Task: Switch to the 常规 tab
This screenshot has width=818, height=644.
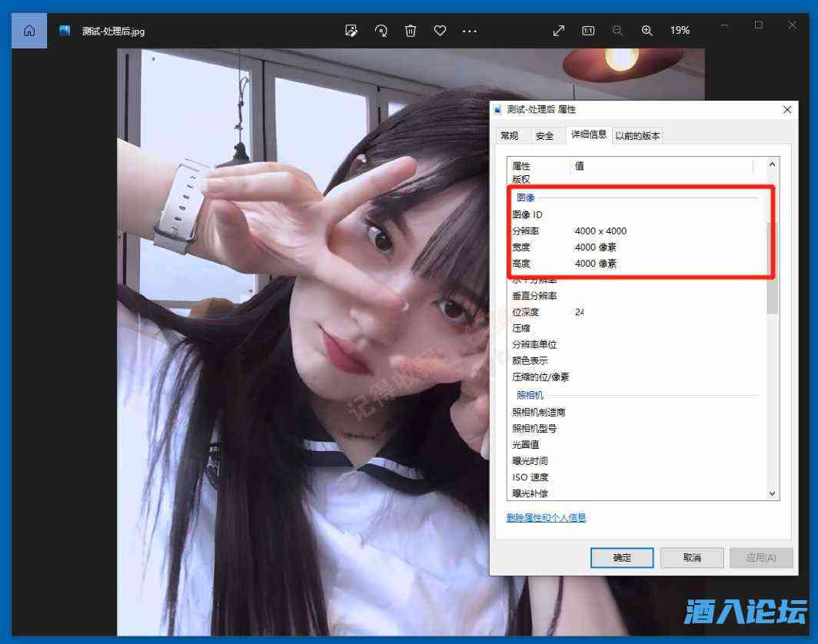Action: tap(509, 136)
